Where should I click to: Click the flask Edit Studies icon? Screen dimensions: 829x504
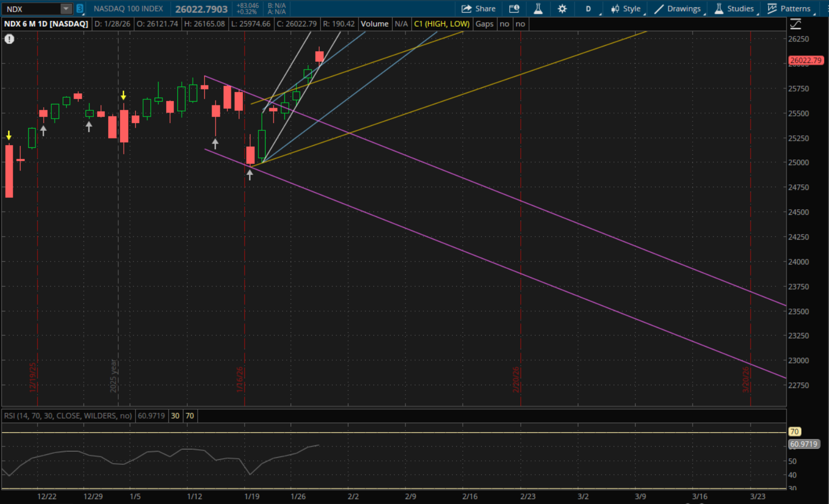click(x=538, y=9)
